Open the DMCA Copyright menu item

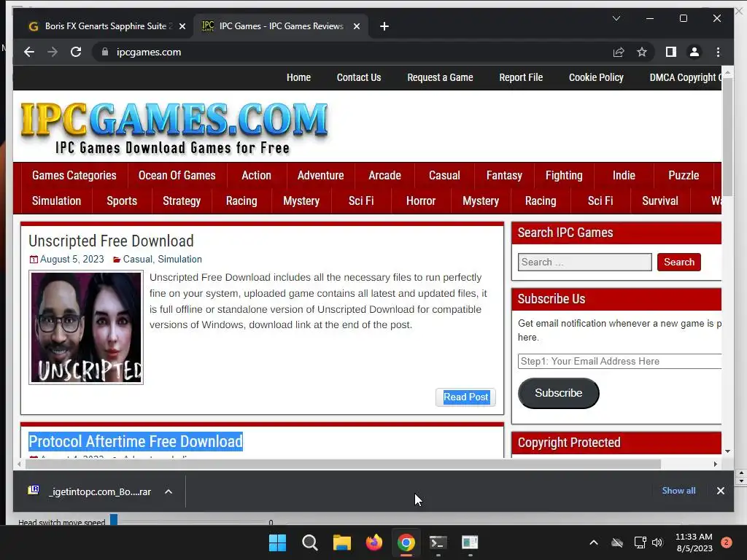[686, 77]
